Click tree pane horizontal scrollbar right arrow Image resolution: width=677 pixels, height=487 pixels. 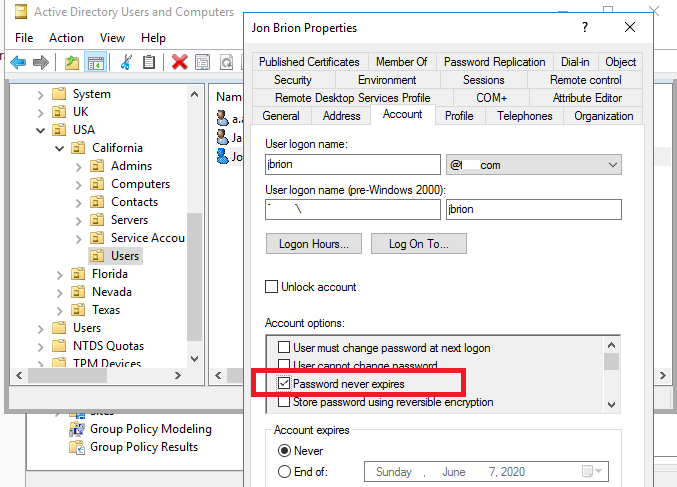point(177,376)
